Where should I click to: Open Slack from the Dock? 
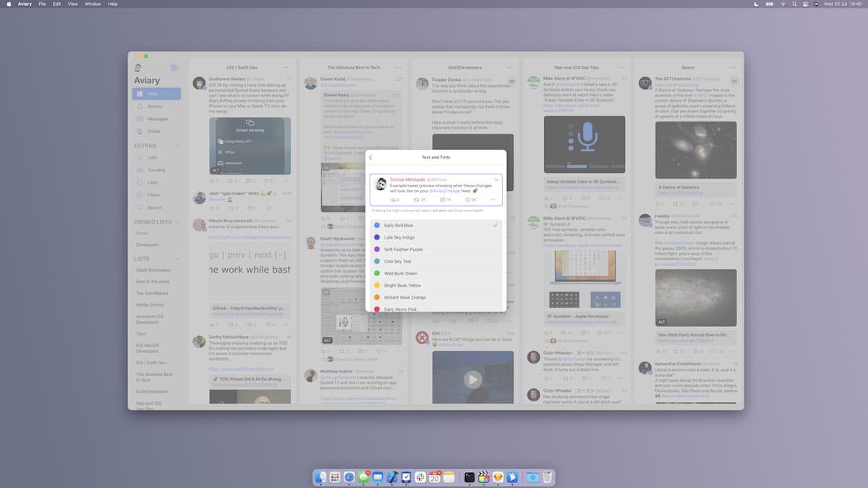[420, 477]
